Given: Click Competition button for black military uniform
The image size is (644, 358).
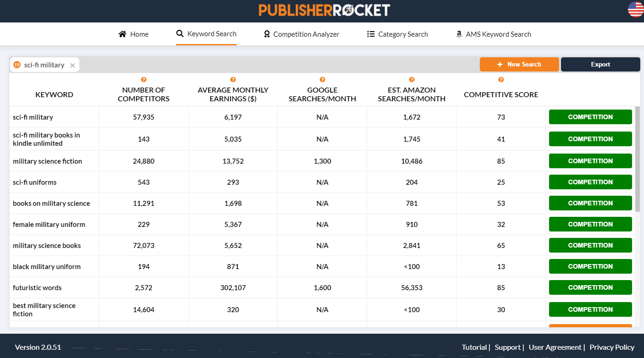Looking at the screenshot, I should tap(590, 266).
